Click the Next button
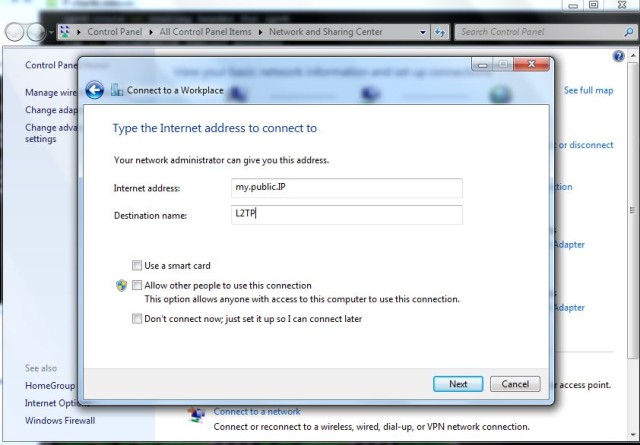The width and height of the screenshot is (640, 445). point(458,384)
